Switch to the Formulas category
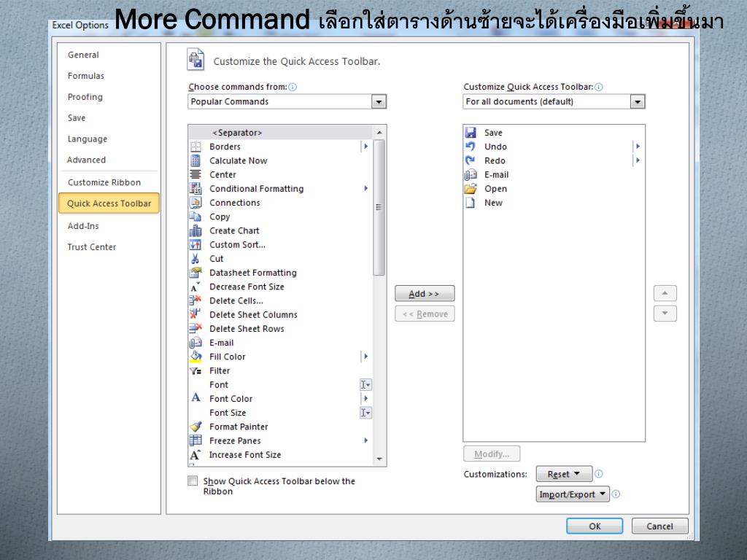Image resolution: width=747 pixels, height=560 pixels. coord(86,76)
